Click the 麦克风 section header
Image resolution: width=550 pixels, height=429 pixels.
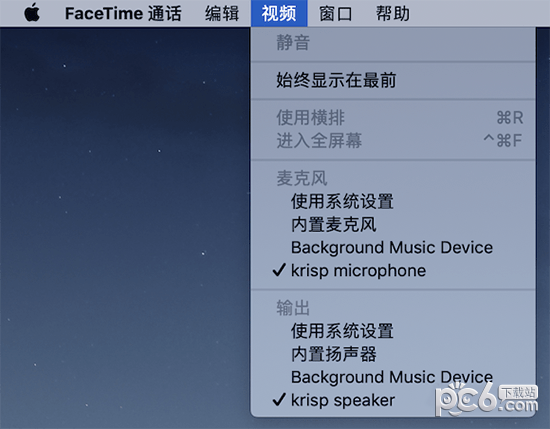[302, 178]
